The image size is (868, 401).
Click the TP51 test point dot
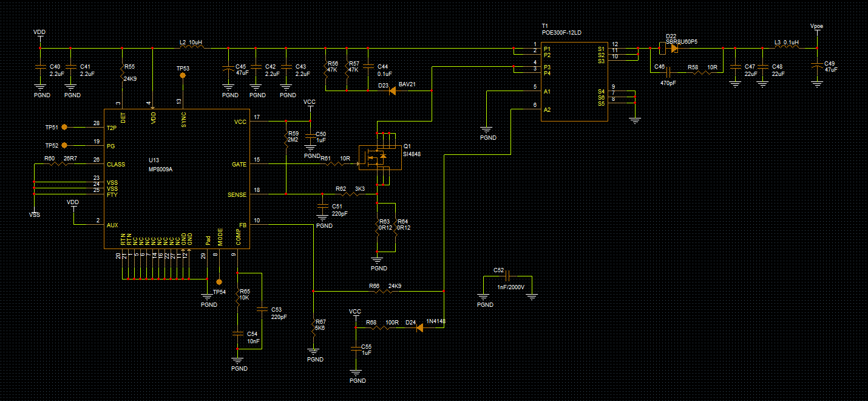click(x=65, y=128)
